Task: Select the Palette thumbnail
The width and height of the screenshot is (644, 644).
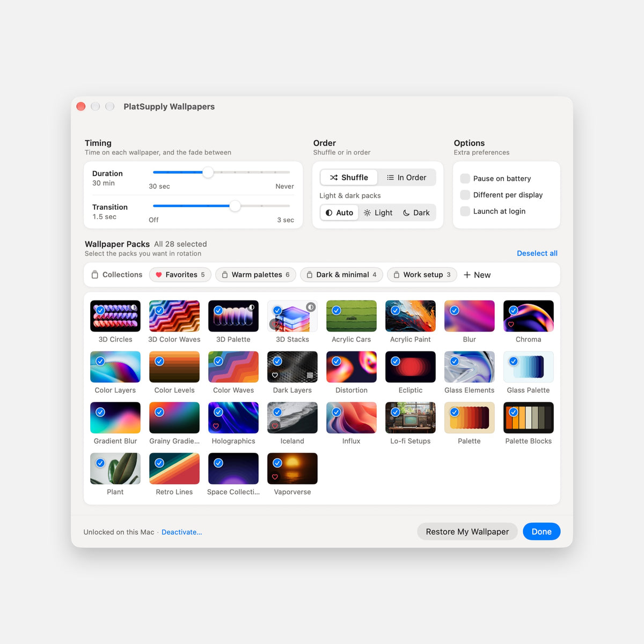Action: (x=470, y=418)
